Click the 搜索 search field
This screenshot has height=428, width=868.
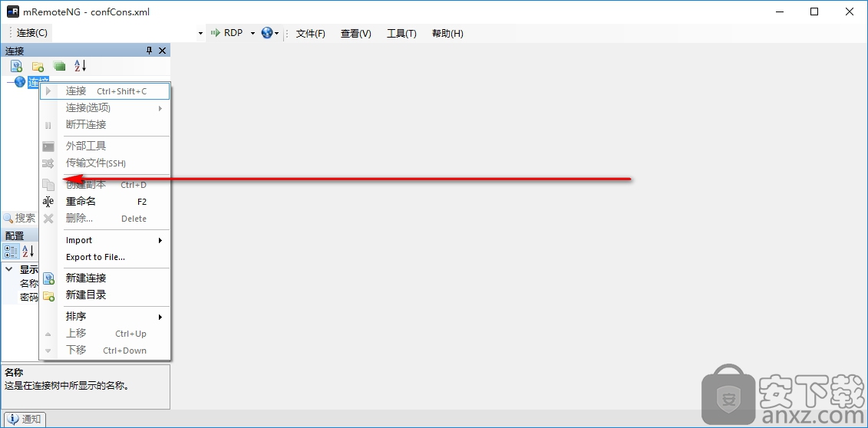(x=25, y=219)
